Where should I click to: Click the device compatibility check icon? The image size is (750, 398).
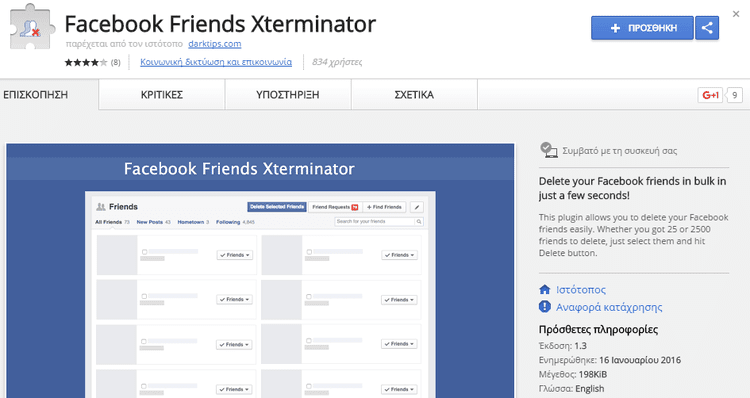coord(548,150)
